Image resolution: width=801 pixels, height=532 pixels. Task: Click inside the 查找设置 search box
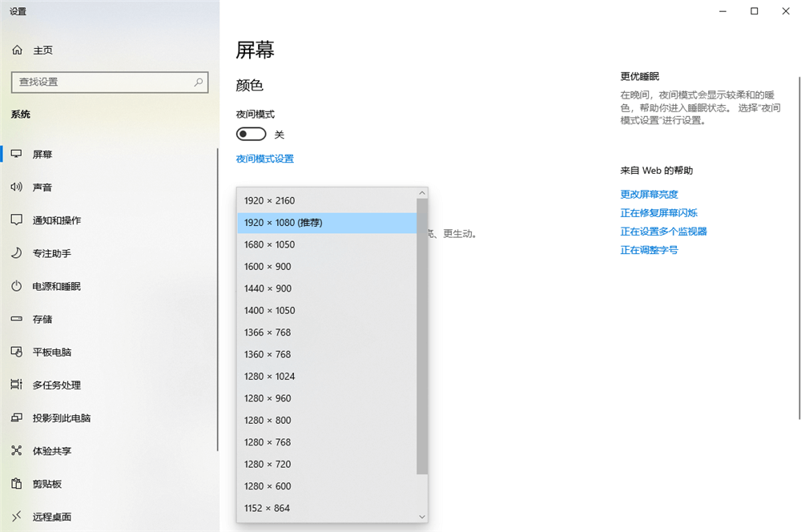coord(104,82)
